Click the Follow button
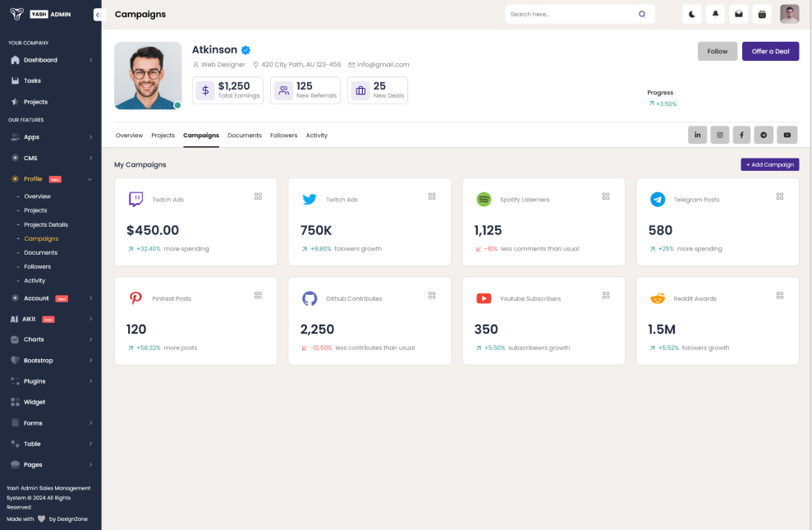 718,51
